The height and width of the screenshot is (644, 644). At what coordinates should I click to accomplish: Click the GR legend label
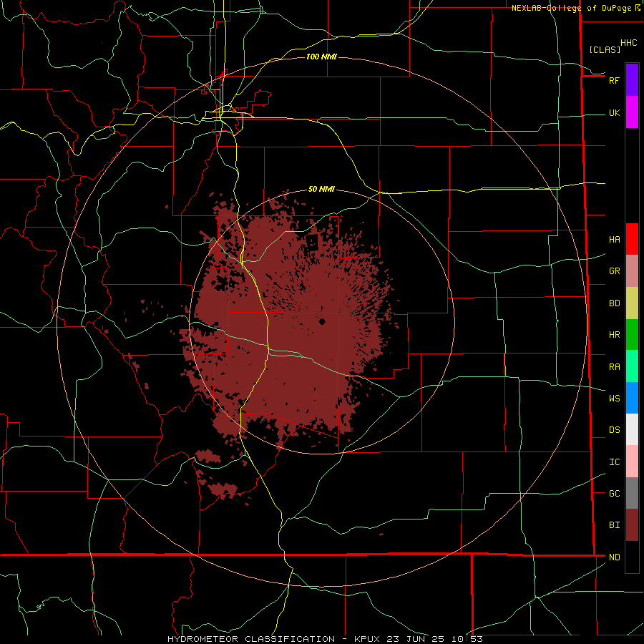[614, 271]
